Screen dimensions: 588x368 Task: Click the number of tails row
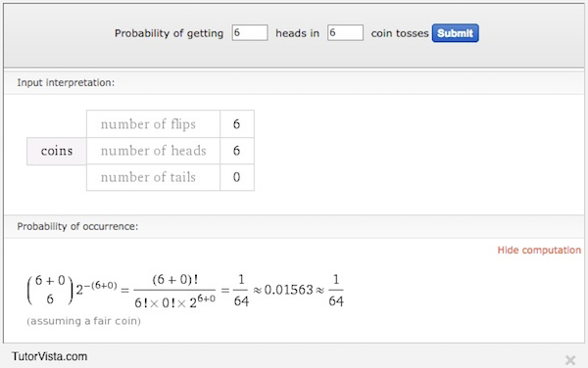point(171,177)
